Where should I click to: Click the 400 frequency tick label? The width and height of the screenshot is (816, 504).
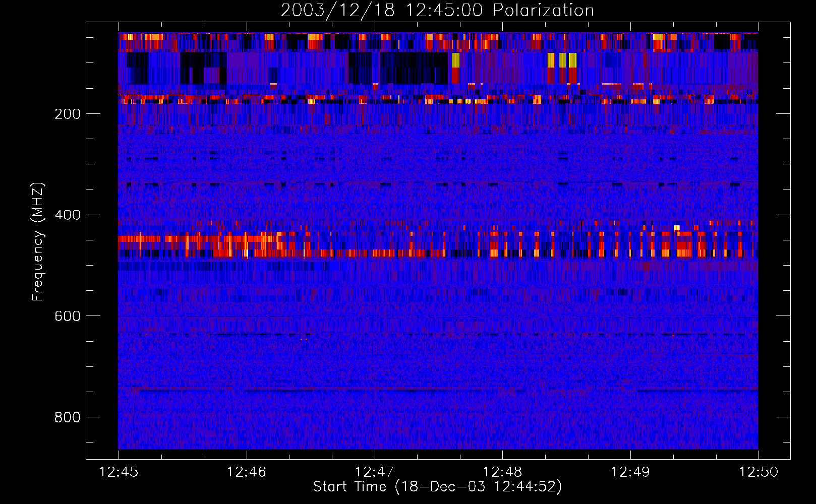tap(68, 215)
